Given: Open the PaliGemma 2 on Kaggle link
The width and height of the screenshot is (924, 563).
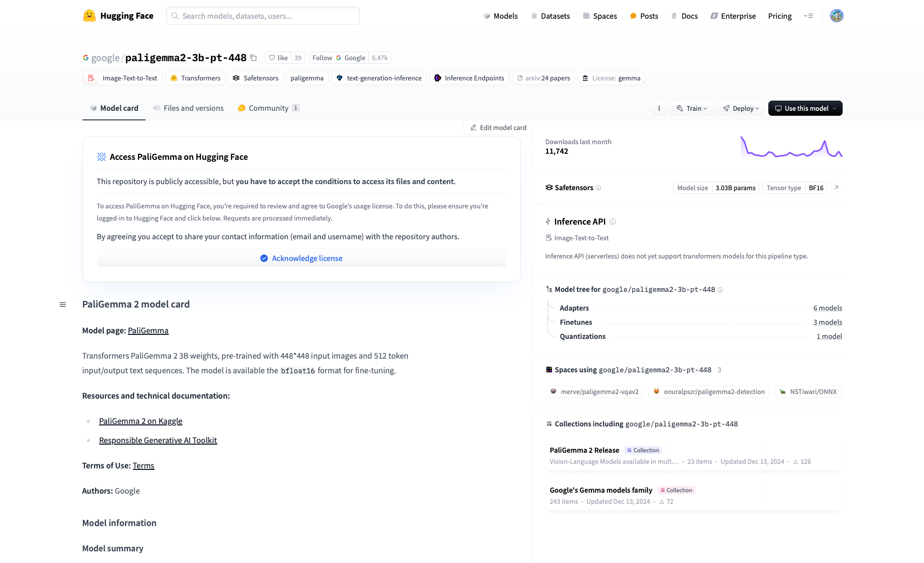Looking at the screenshot, I should pyautogui.click(x=141, y=421).
